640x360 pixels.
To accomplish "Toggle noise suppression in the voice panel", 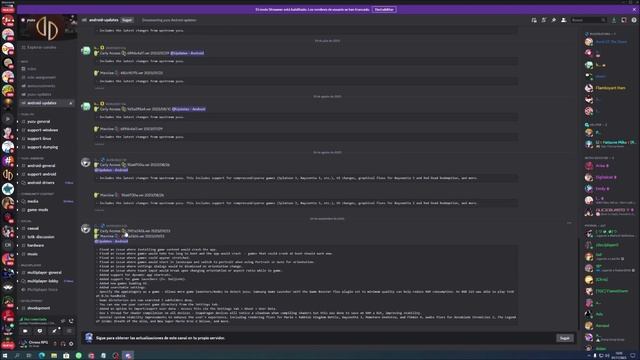I will [63, 321].
